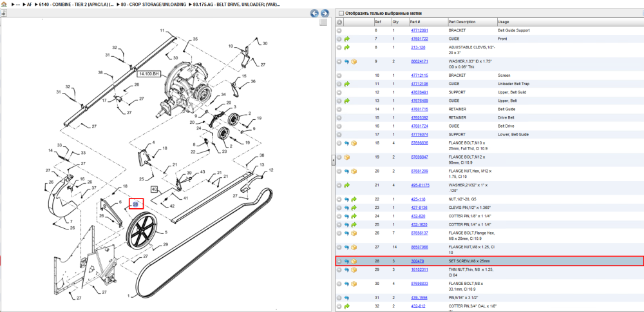
Task: Click box icon in ref 18 row
Action: (x=354, y=143)
